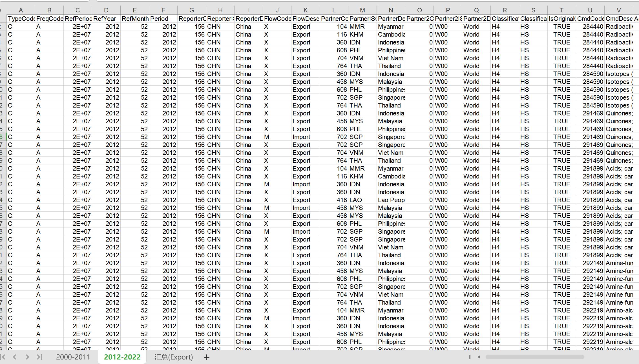Click the CmdCode header cell
The width and height of the screenshot is (639, 364).
590,19
